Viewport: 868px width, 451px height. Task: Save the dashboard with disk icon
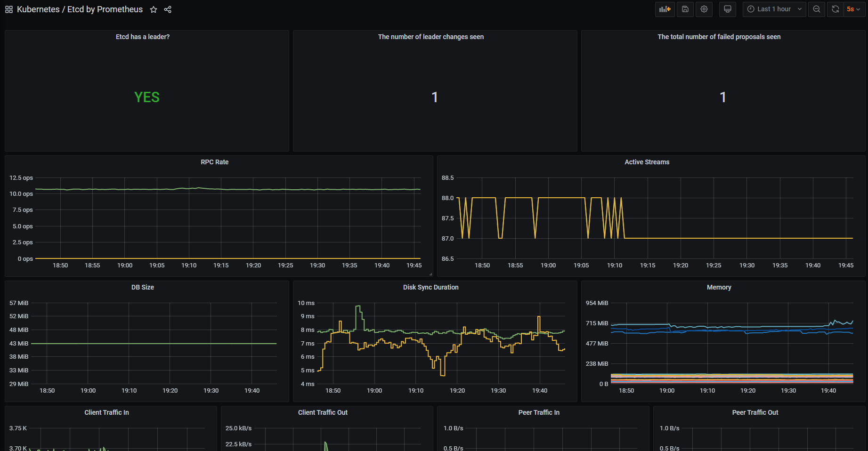tap(685, 9)
